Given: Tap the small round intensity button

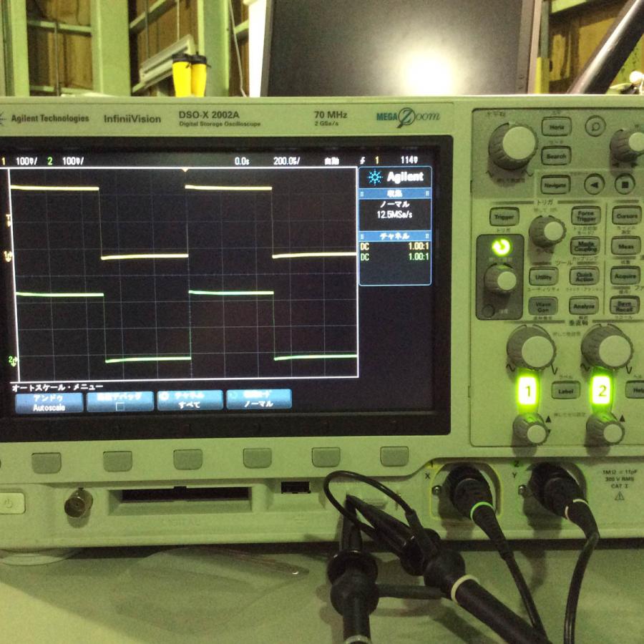Looking at the screenshot, I should coord(488,311).
